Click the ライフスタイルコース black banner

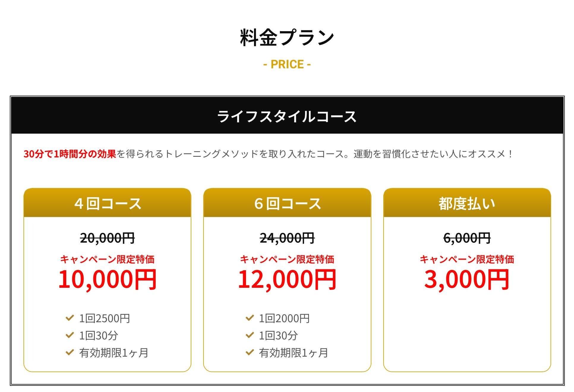(x=287, y=116)
